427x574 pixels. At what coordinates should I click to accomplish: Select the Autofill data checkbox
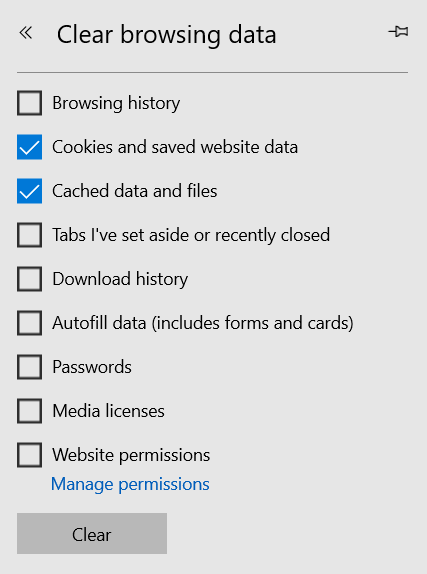click(29, 323)
